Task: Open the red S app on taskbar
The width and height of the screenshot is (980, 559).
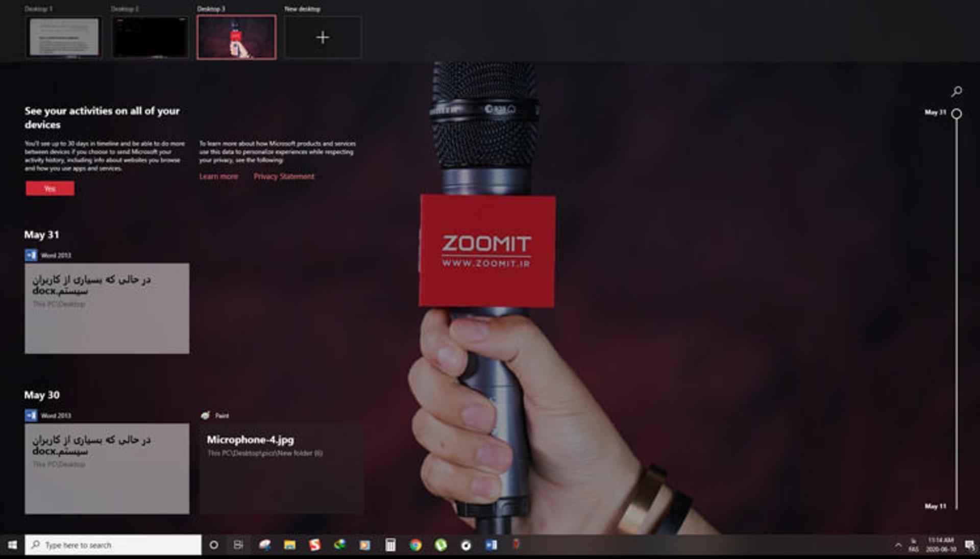Action: [315, 545]
